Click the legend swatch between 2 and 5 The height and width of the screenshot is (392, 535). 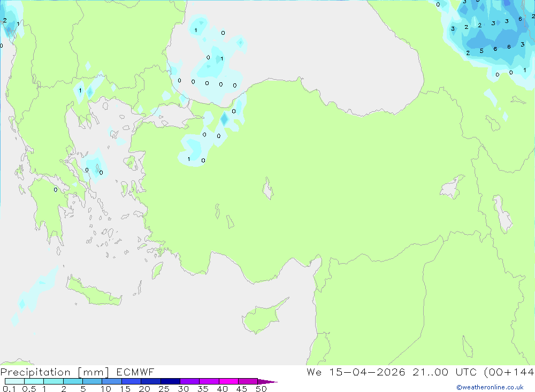pos(73,381)
